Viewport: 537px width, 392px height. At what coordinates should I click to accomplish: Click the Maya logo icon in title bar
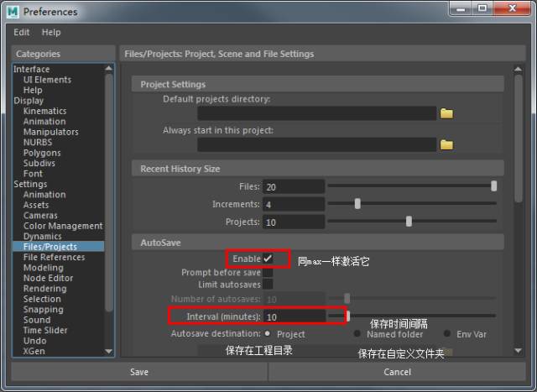click(x=13, y=12)
